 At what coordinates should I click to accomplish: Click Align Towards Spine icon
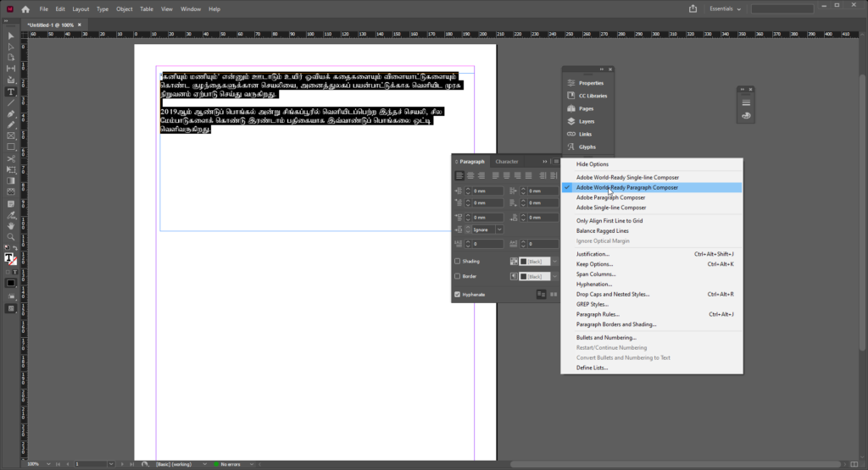click(542, 176)
